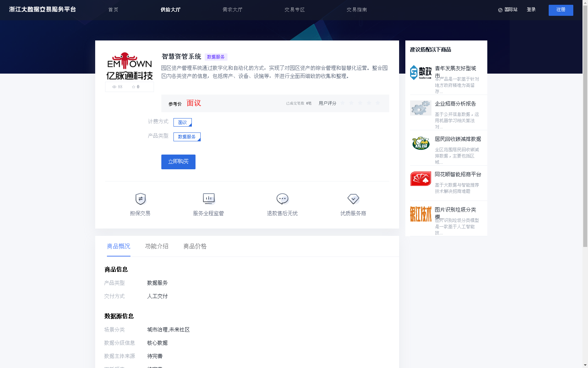Select the 面议 billing method option

pos(183,122)
